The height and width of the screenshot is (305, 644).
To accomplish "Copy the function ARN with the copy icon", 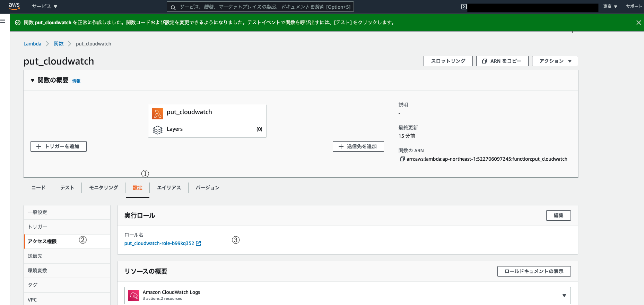I will click(x=402, y=159).
